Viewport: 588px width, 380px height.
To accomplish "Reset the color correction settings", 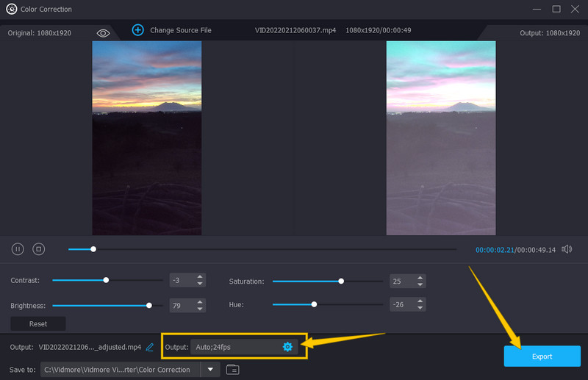I will click(38, 323).
